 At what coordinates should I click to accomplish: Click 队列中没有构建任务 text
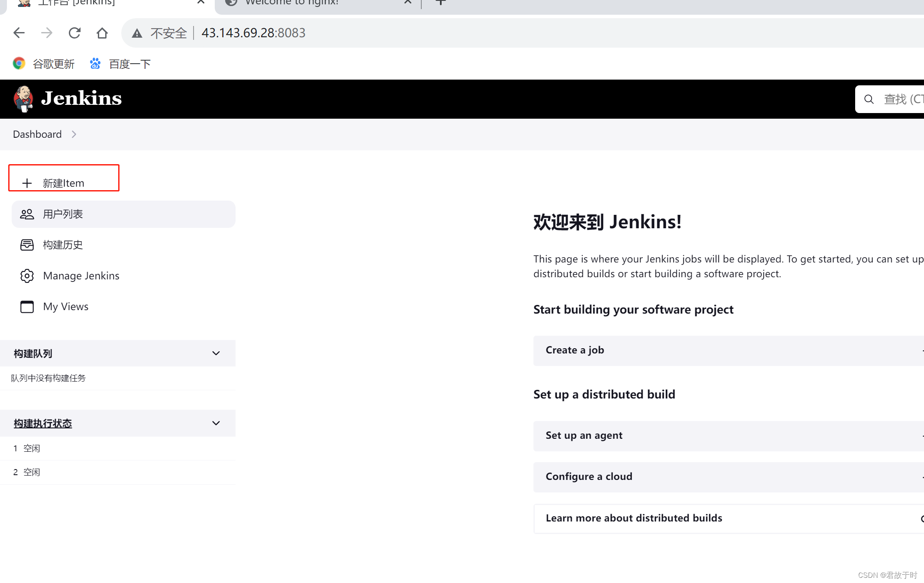[x=48, y=378]
